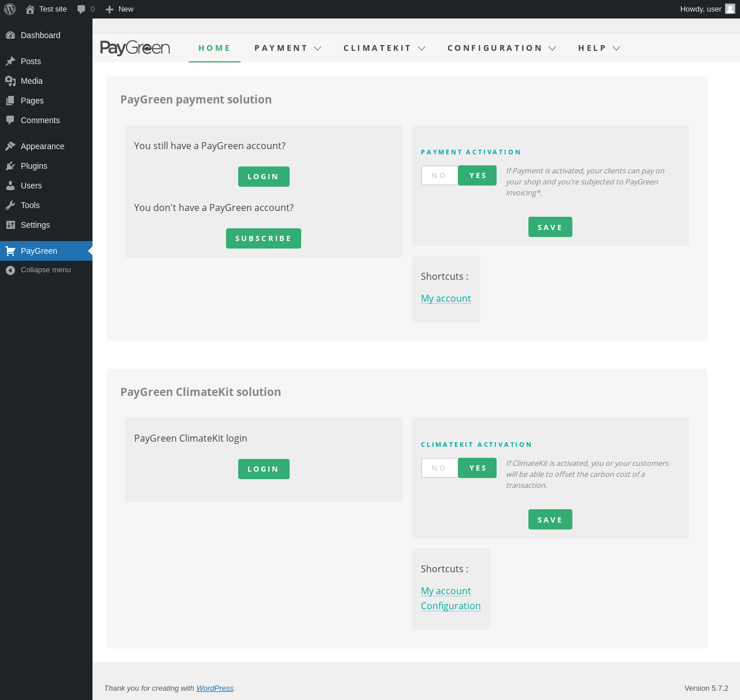This screenshot has height=700, width=740.
Task: Open Comments in the sidebar
Action: tap(46, 120)
